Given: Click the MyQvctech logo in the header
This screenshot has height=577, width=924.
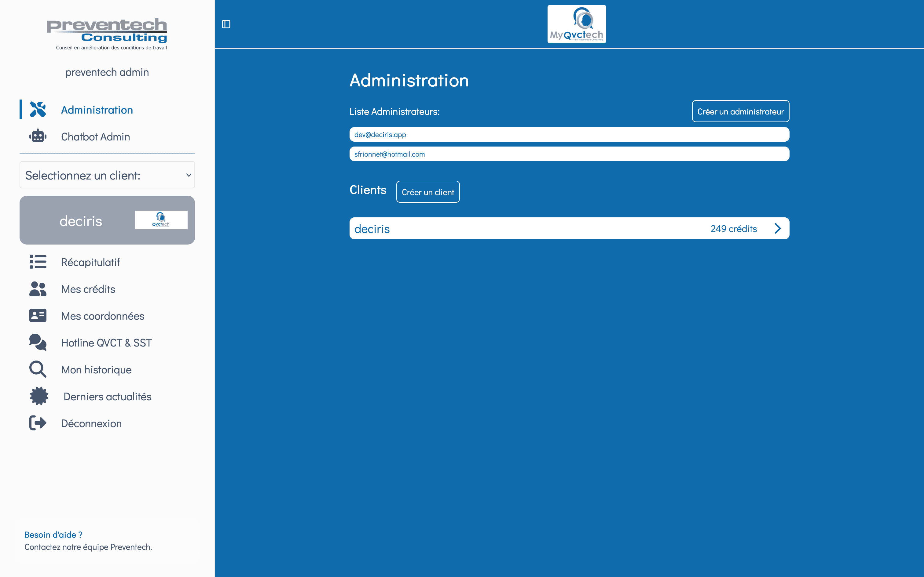Looking at the screenshot, I should [576, 24].
